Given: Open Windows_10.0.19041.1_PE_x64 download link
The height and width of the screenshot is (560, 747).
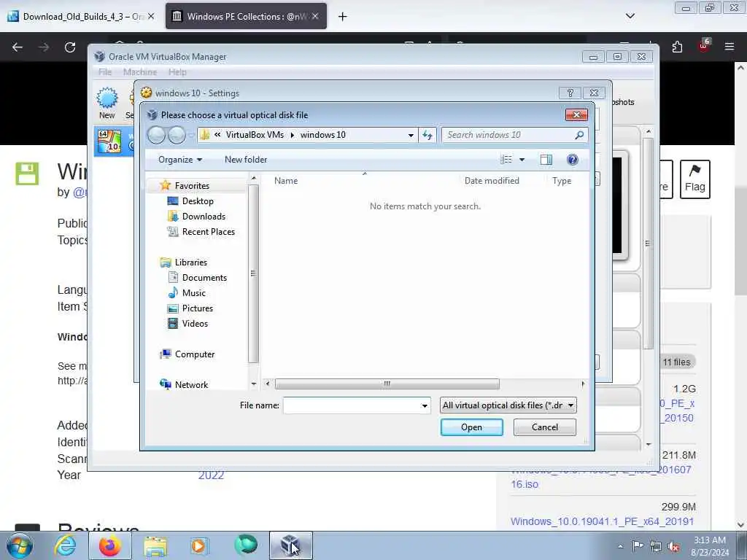Looking at the screenshot, I should pyautogui.click(x=602, y=521).
